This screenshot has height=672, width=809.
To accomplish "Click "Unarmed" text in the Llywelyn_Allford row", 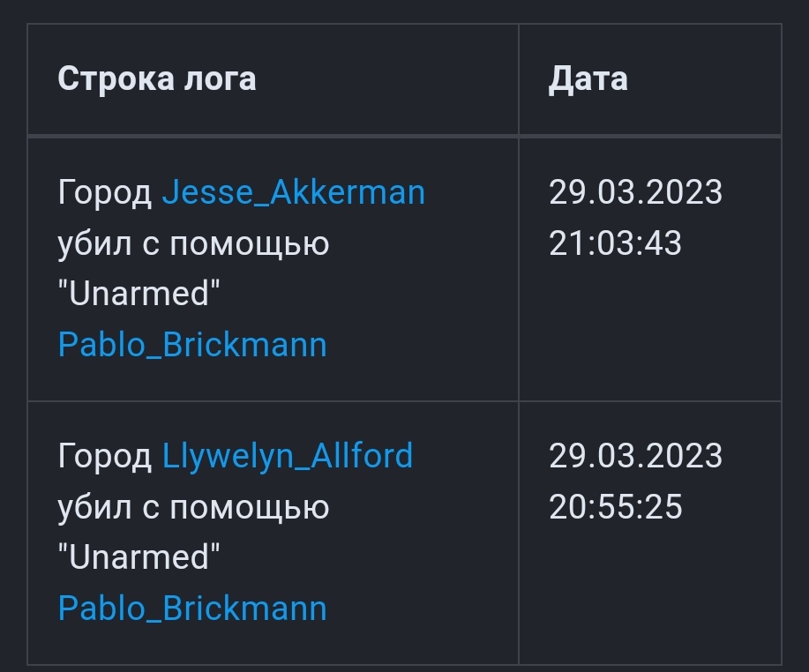I will tap(139, 557).
